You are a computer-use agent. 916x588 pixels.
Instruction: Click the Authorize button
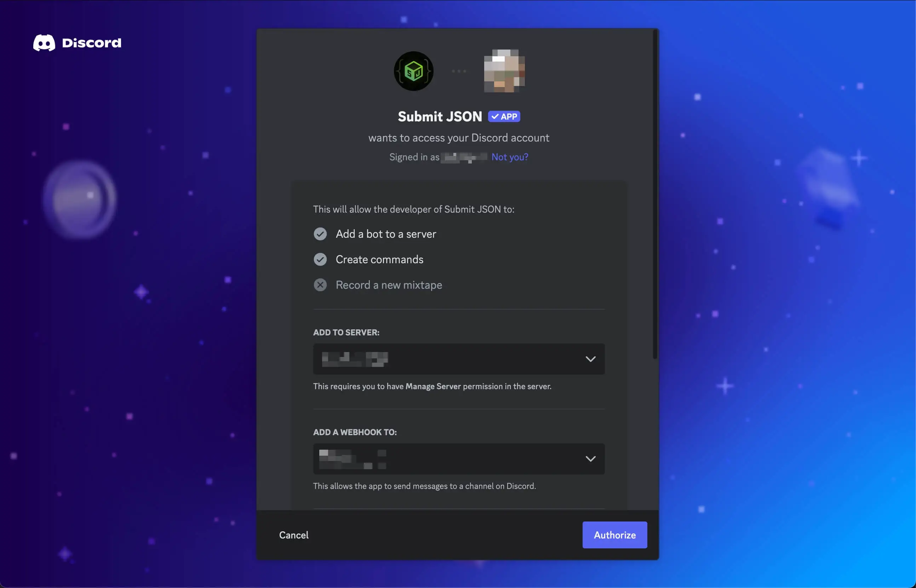click(614, 535)
